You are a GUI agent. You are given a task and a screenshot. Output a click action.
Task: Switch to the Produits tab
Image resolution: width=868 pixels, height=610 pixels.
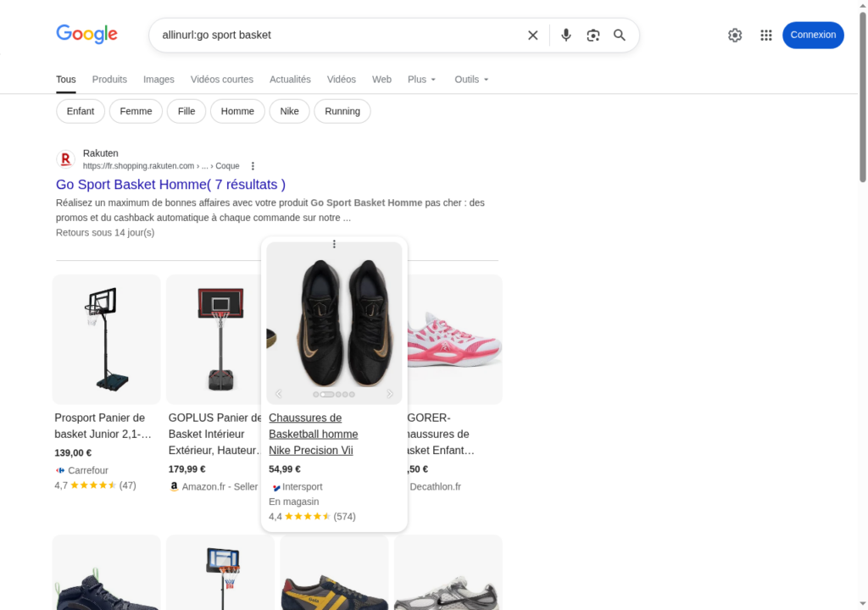109,80
